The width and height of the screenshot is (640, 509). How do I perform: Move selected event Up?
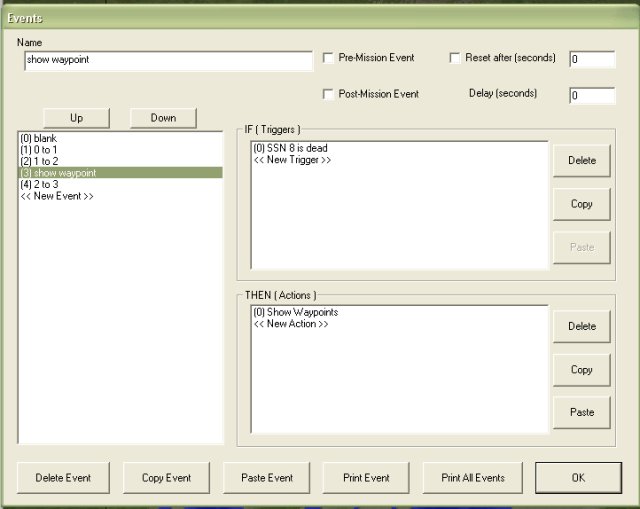click(76, 118)
